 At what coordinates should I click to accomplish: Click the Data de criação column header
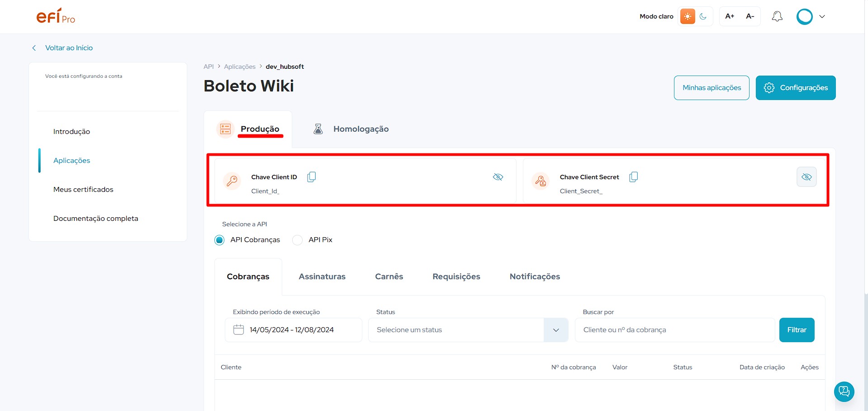tap(762, 368)
